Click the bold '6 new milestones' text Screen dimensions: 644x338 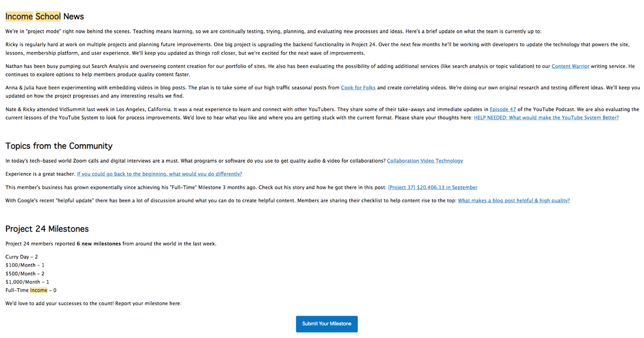(99, 243)
